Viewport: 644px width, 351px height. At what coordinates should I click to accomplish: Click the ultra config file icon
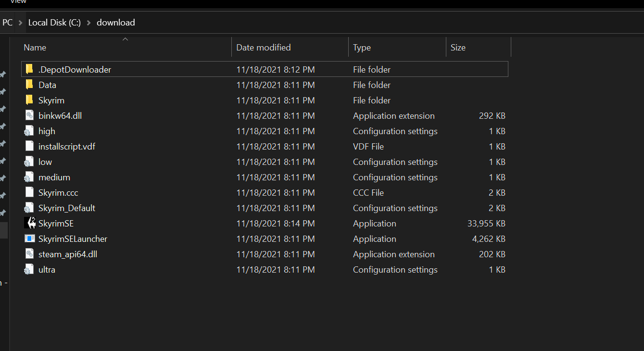coord(30,269)
